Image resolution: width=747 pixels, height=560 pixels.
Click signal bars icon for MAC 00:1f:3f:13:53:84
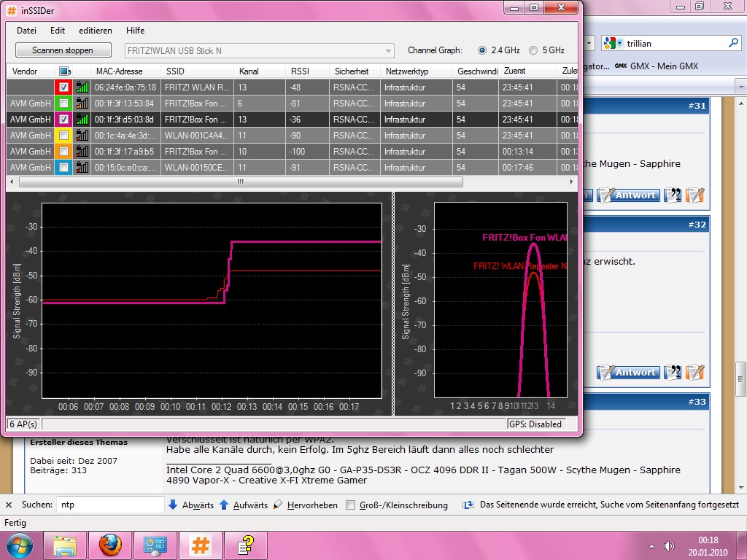(82, 104)
